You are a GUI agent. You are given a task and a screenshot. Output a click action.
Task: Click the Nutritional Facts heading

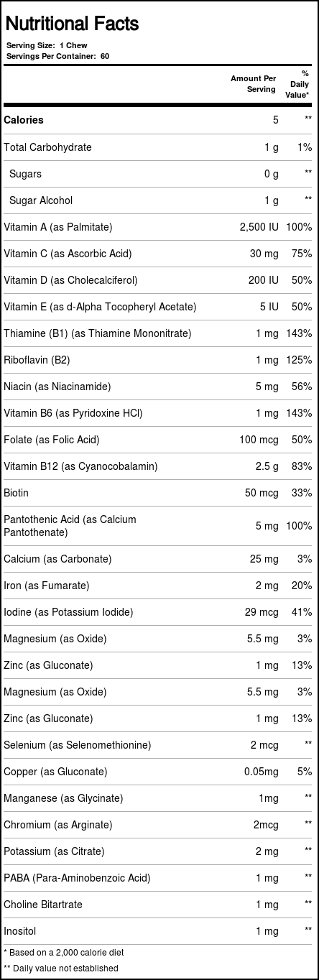point(72,24)
